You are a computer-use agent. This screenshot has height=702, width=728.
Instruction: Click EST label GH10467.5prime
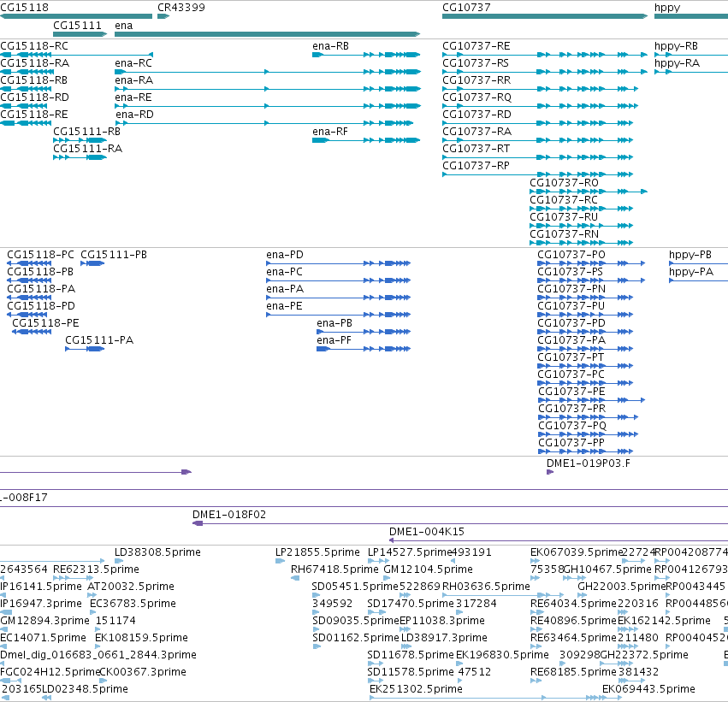pyautogui.click(x=607, y=569)
